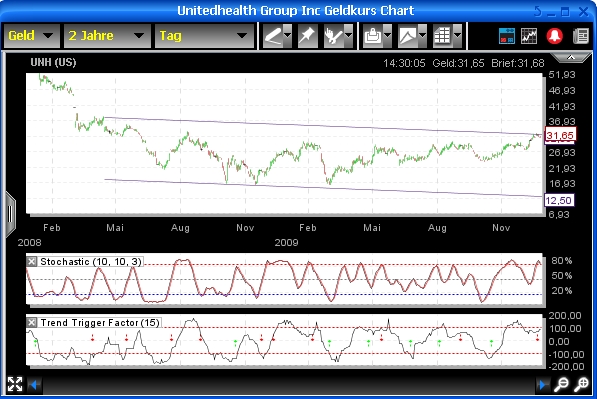Click the Brief:31,68 quote text

pyautogui.click(x=518, y=63)
